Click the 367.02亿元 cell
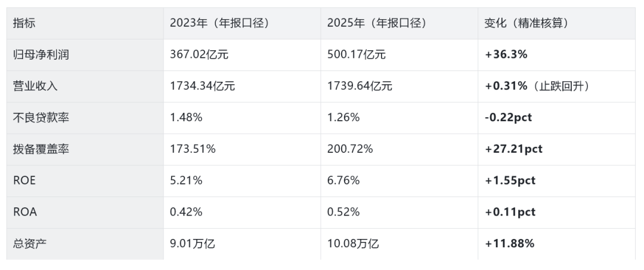 (x=199, y=55)
